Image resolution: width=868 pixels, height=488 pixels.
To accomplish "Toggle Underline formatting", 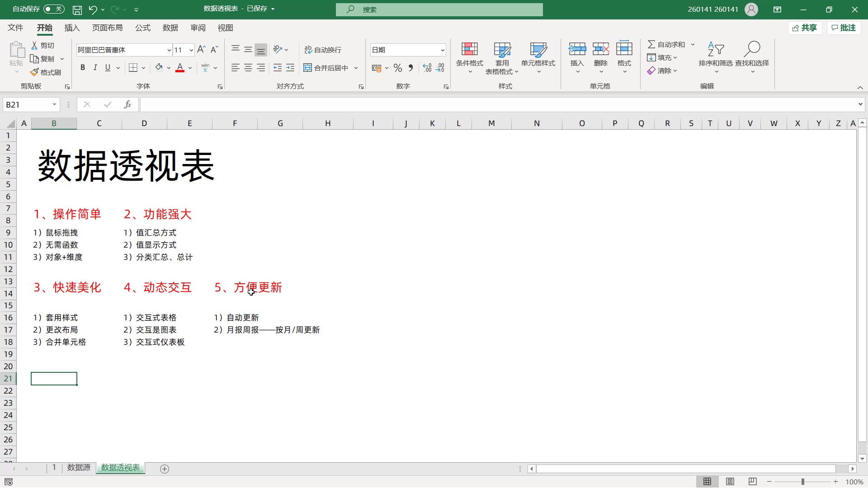I will coord(108,68).
